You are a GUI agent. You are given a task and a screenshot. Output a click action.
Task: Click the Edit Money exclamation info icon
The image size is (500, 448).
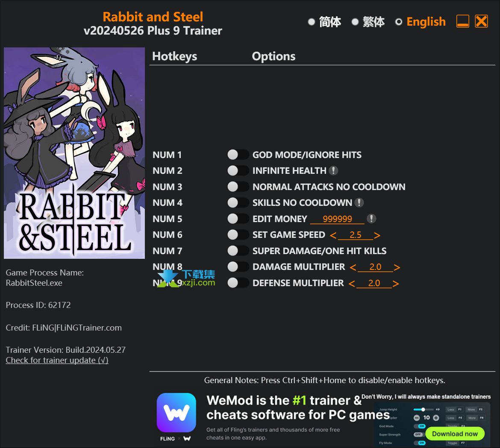(371, 219)
